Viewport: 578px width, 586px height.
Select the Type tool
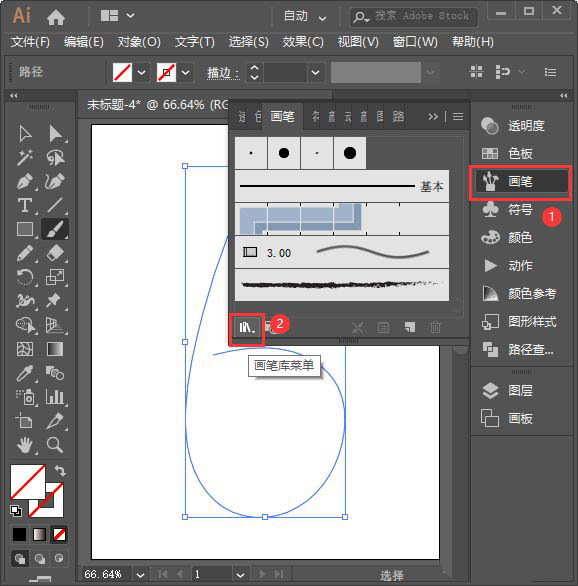pos(25,205)
